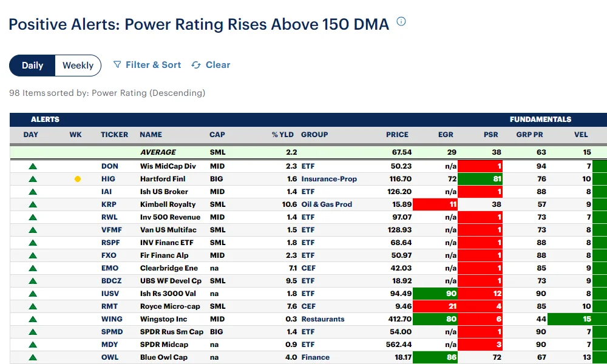Clear the applied filters
Viewport: 607px width, 364px height.
pyautogui.click(x=211, y=65)
